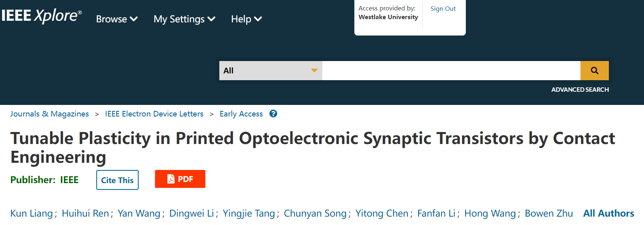Screen dimensions: 644x225
Task: Click the IEEE Xplore logo
Action: click(42, 16)
